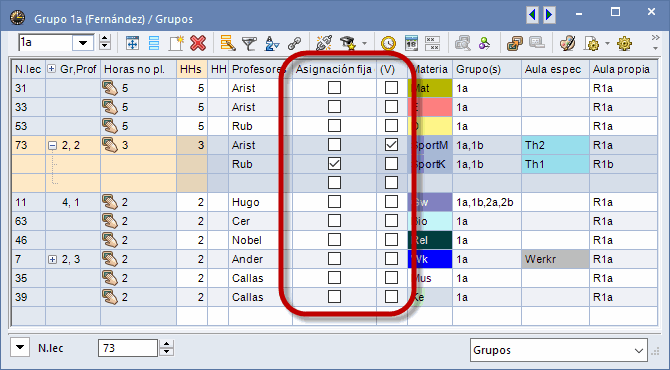Open the yellow clock timetable icon

[x=388, y=43]
